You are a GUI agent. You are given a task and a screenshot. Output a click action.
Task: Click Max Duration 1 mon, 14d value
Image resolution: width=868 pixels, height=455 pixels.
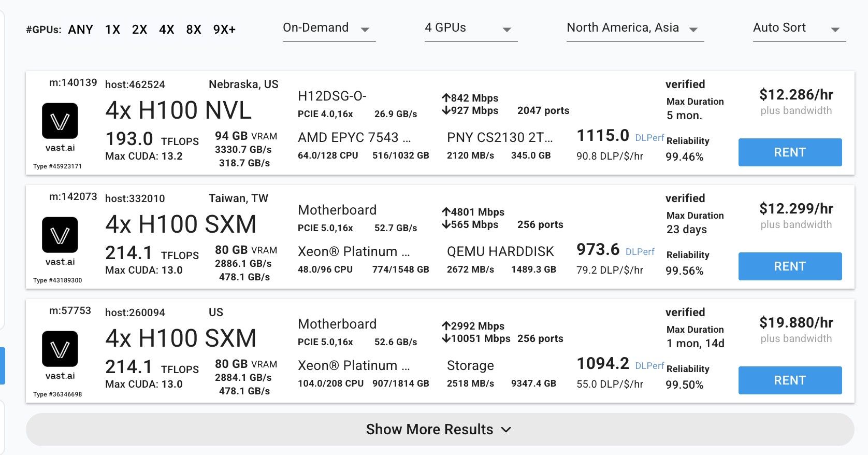pos(696,344)
